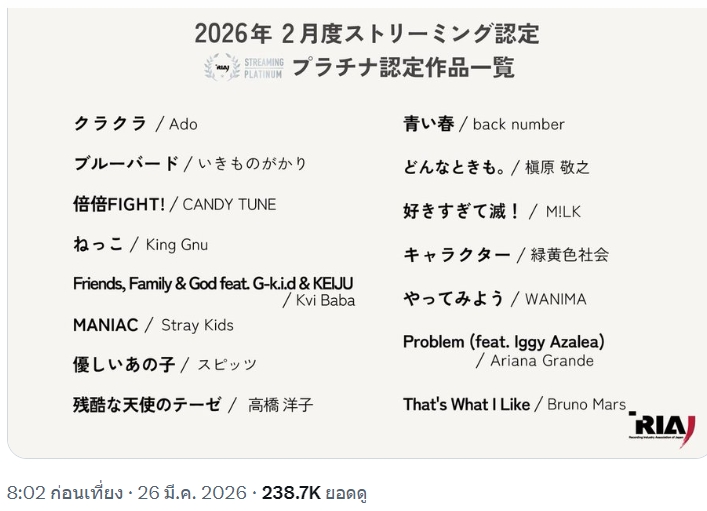
Task: Select the ブルーバード / いきものがかり entry
Action: [190, 164]
